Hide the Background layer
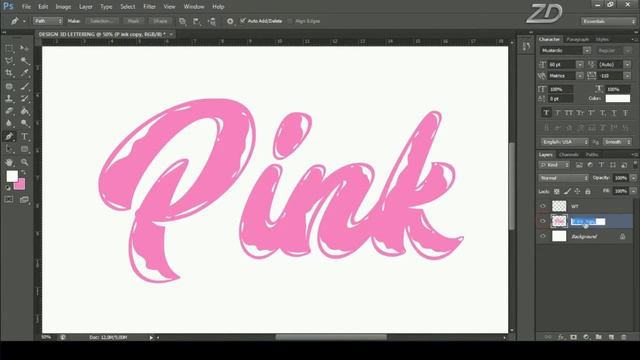 tap(543, 236)
